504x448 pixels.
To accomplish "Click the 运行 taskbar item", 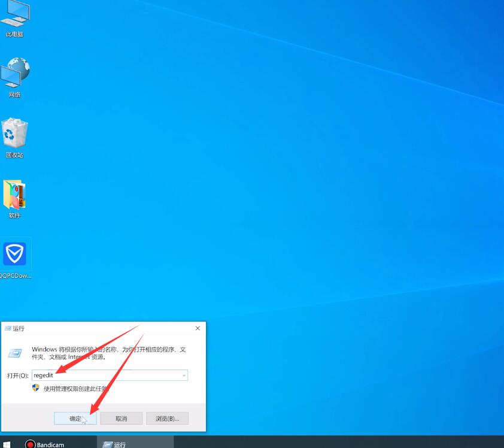I will tap(135, 443).
